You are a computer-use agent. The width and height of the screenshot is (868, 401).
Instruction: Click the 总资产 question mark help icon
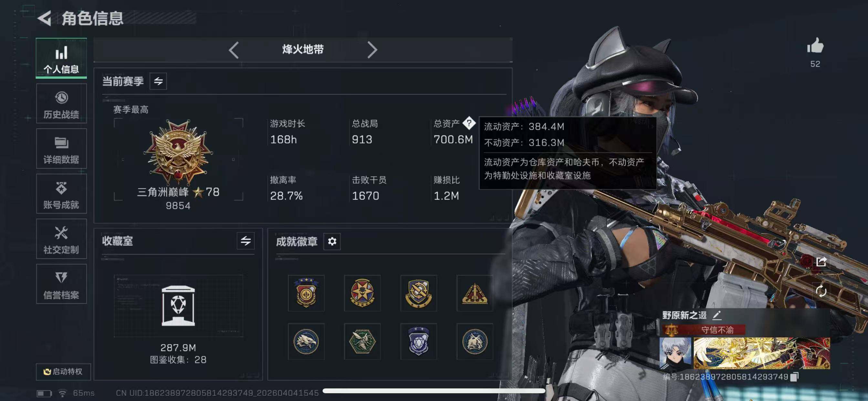[x=469, y=123]
